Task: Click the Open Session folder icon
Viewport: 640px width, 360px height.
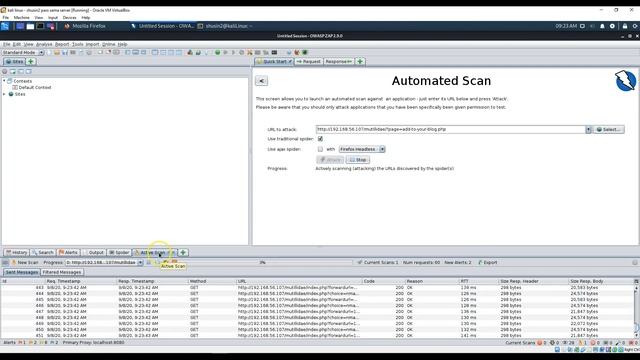Action: [57, 53]
